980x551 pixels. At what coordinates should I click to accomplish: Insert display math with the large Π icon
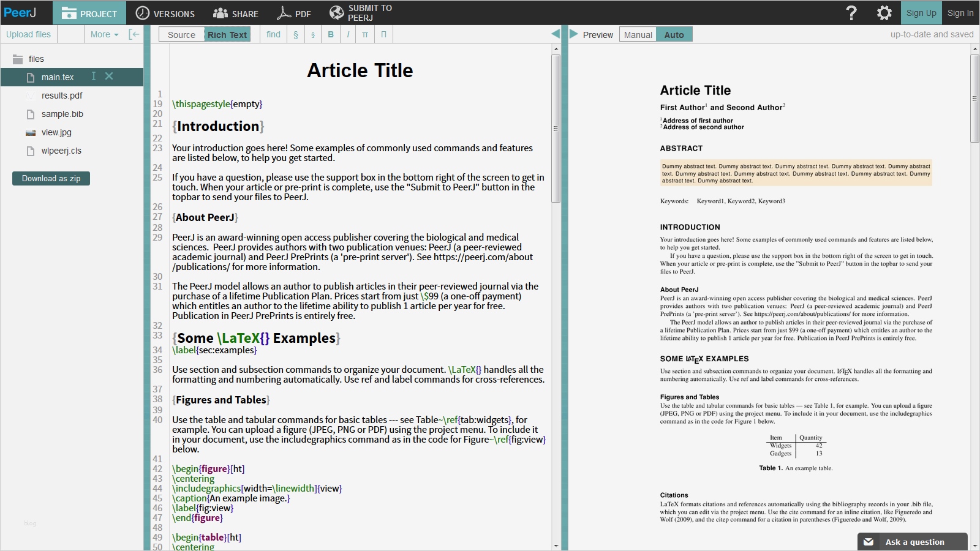point(383,34)
